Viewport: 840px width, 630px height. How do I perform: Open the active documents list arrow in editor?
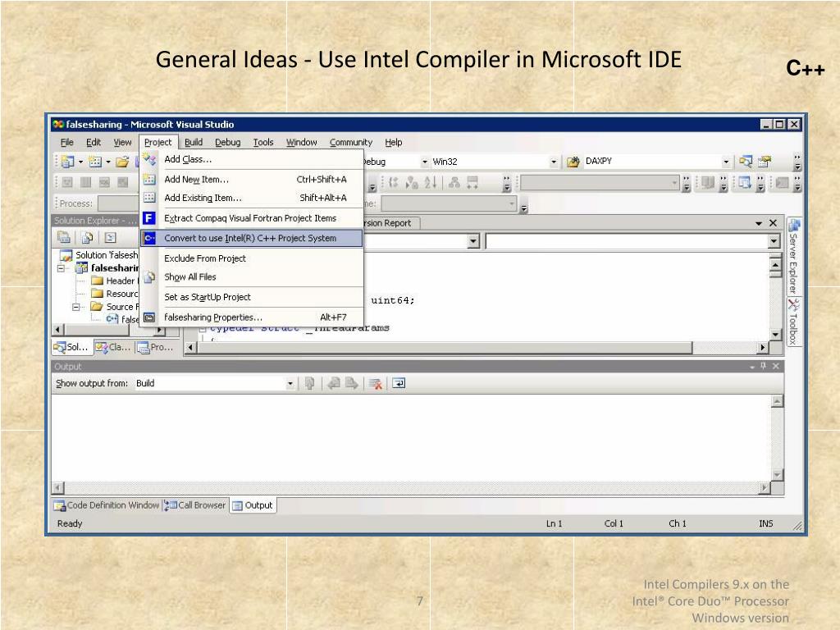pyautogui.click(x=759, y=223)
